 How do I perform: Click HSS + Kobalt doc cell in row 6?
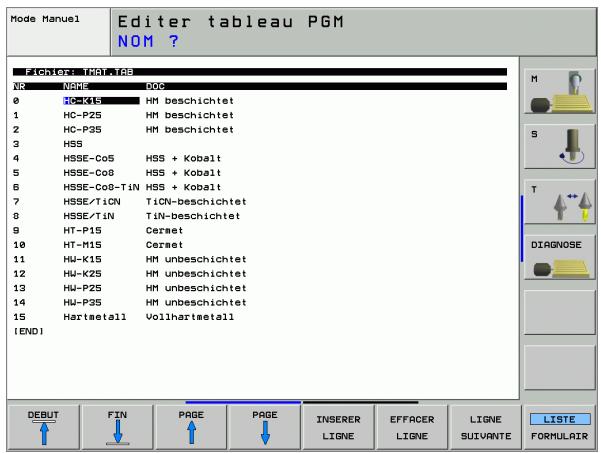click(x=183, y=187)
